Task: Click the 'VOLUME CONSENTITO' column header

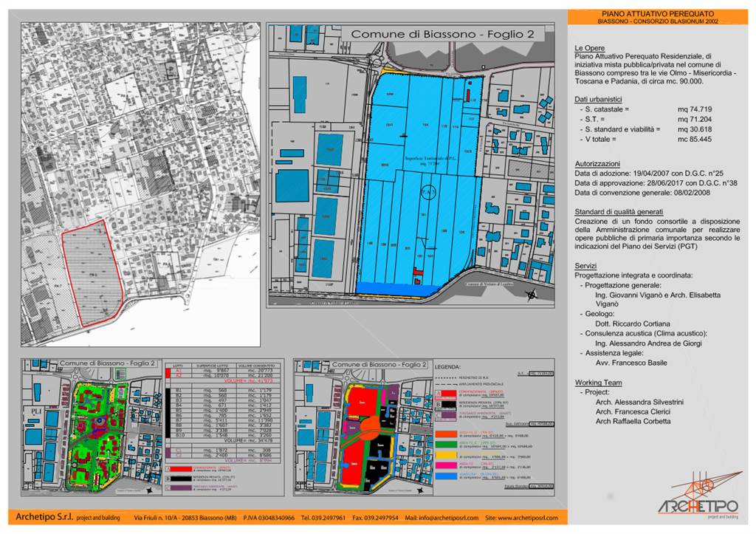Action: point(256,366)
